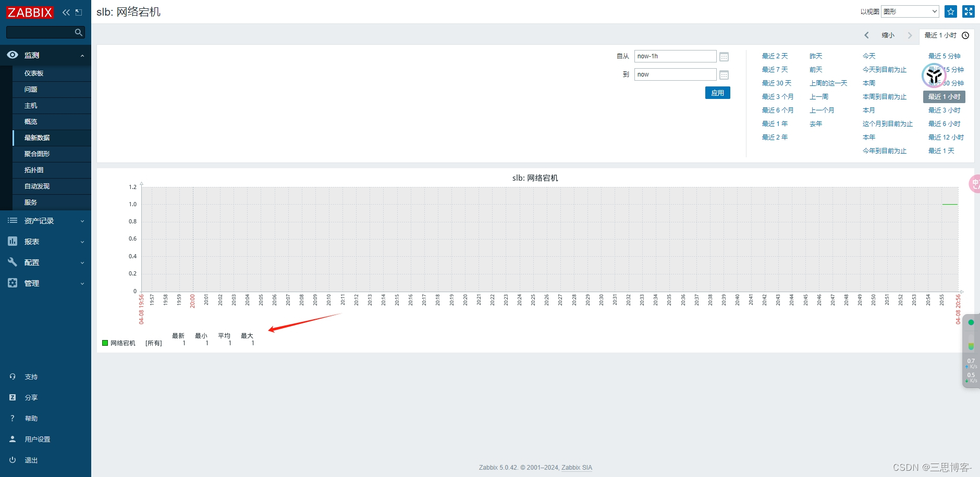
Task: Select 去年 last year range
Action: 816,123
